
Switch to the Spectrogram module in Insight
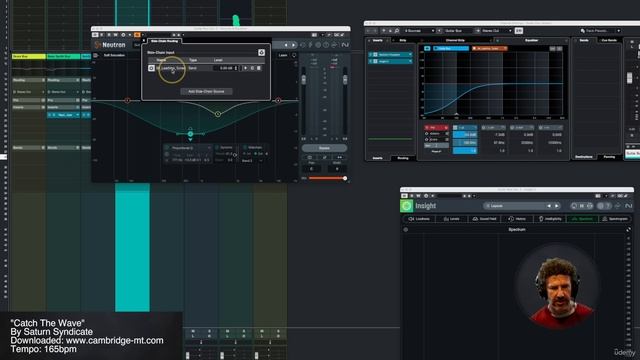click(615, 219)
